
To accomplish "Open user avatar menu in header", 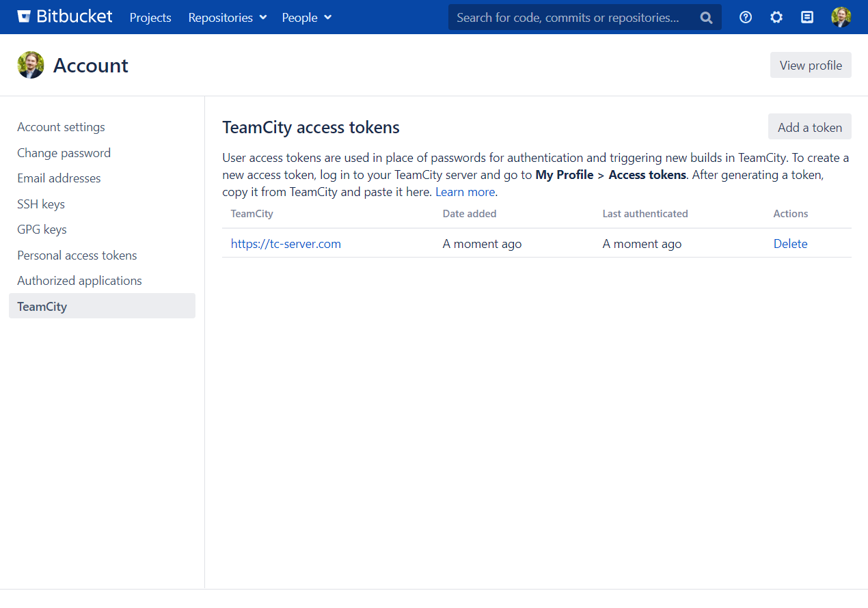I will click(x=841, y=17).
